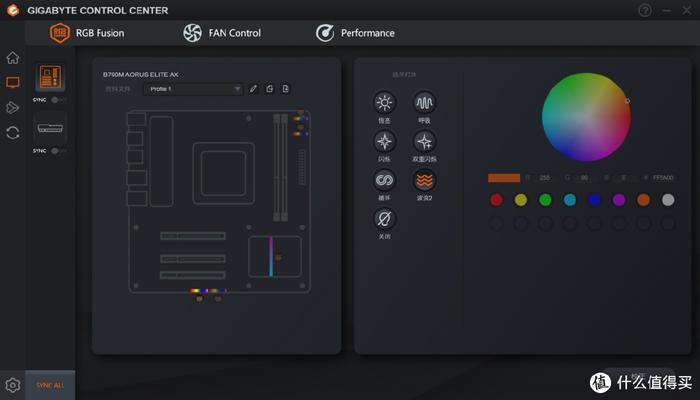Select the cyan preset swatch

coord(570,200)
